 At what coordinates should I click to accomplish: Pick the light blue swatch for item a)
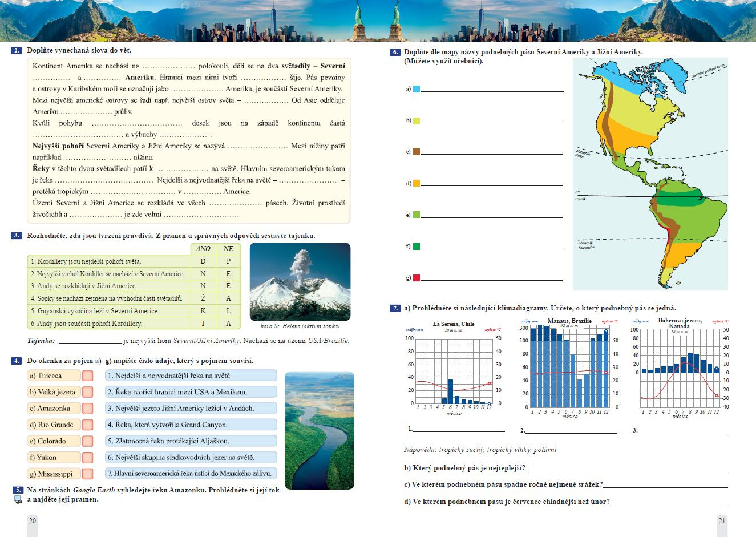417,89
